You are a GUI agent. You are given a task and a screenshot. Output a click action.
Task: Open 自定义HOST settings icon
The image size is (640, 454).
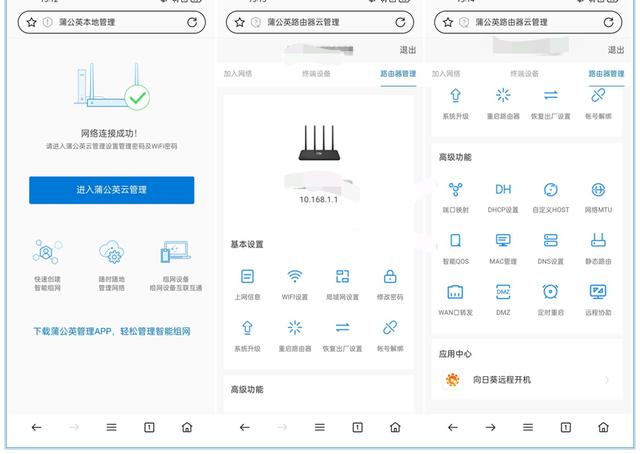pos(551,189)
